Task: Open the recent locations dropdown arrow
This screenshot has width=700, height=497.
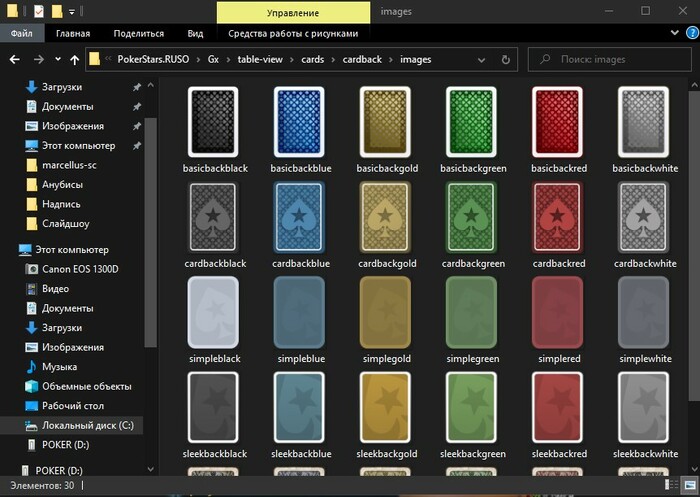Action: (x=58, y=59)
